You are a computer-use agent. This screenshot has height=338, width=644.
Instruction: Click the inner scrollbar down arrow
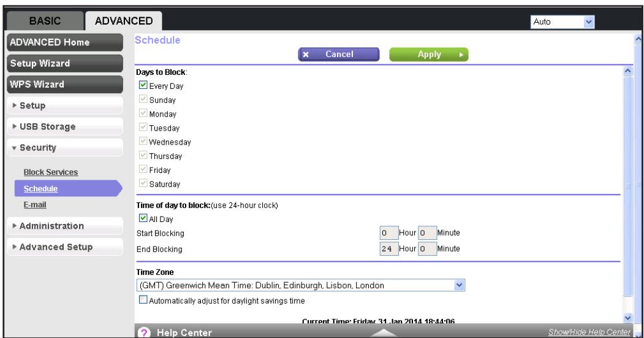point(627,317)
